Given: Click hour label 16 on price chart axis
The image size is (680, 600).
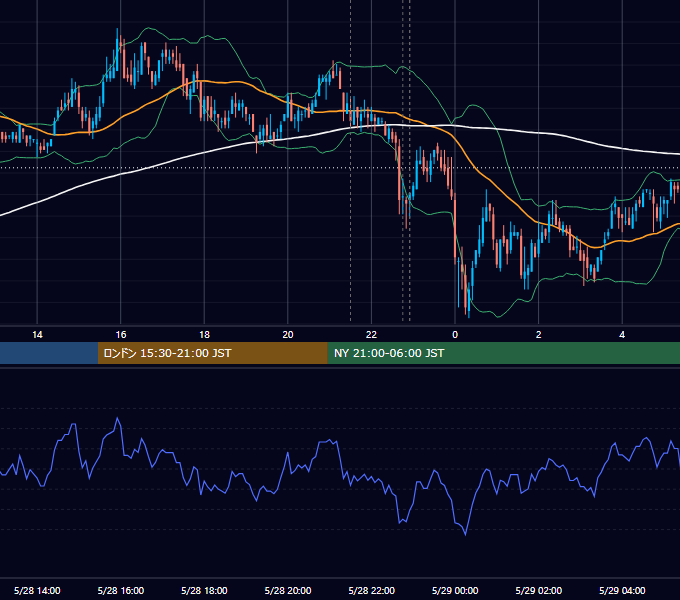Looking at the screenshot, I should point(121,335).
